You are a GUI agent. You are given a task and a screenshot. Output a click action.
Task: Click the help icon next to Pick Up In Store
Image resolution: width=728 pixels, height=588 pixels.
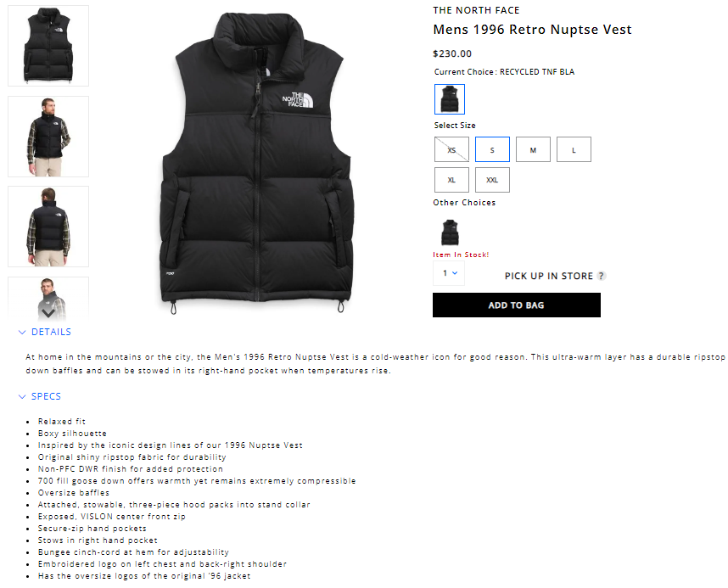coord(602,276)
